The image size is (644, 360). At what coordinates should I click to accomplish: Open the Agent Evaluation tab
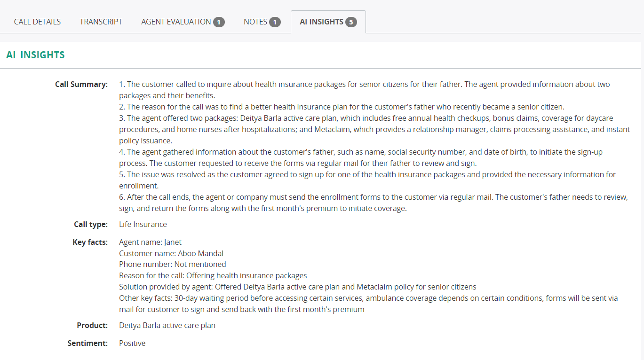click(176, 22)
